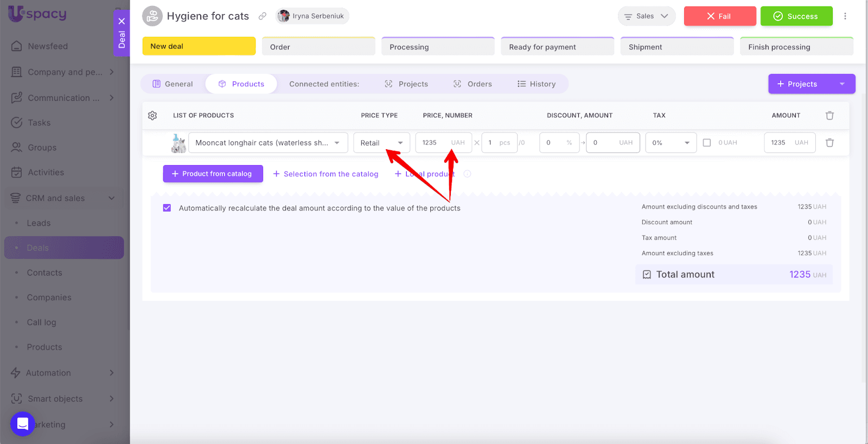Viewport: 868px width, 444px height.
Task: Open the Retail price type dropdown
Action: 381,143
